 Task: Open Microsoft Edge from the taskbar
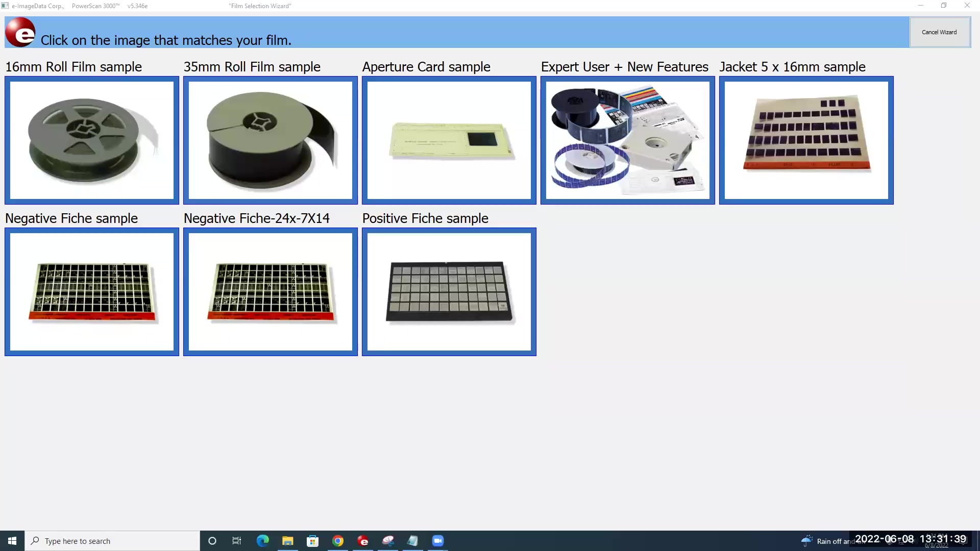click(x=262, y=540)
